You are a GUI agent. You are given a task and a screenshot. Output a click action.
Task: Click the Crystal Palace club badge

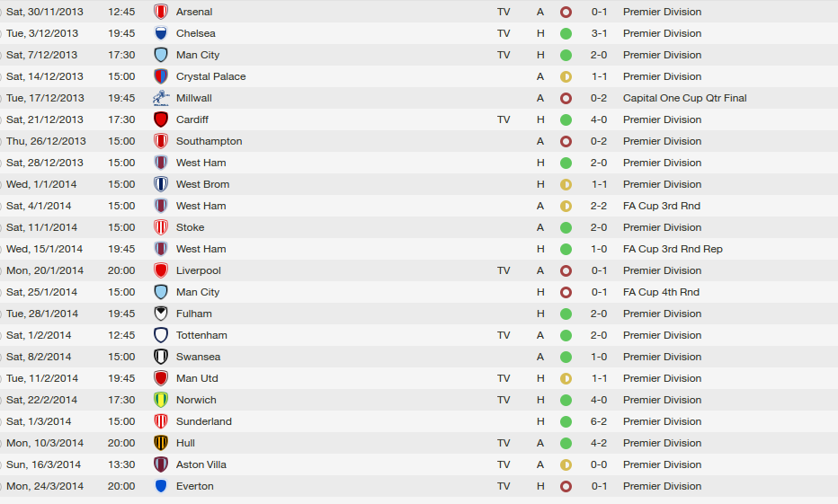161,76
